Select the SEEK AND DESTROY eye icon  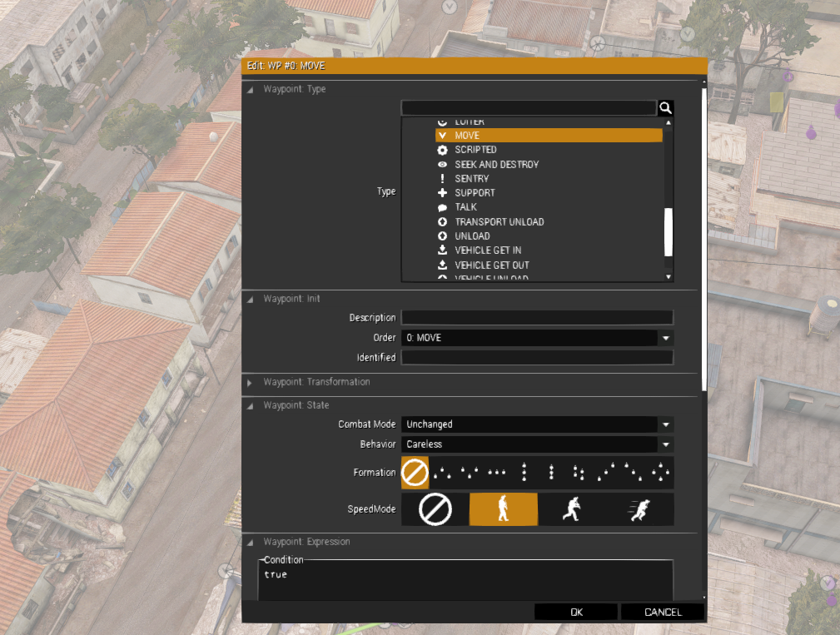(442, 165)
